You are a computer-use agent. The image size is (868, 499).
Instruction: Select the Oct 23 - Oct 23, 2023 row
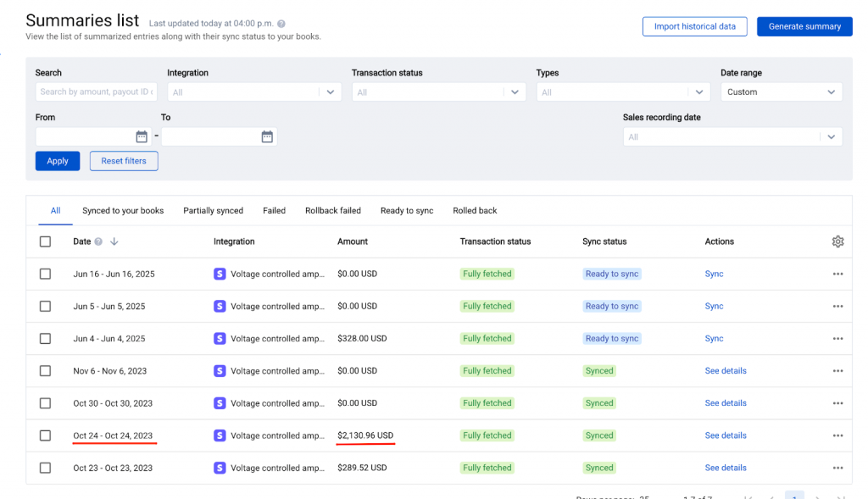[45, 468]
